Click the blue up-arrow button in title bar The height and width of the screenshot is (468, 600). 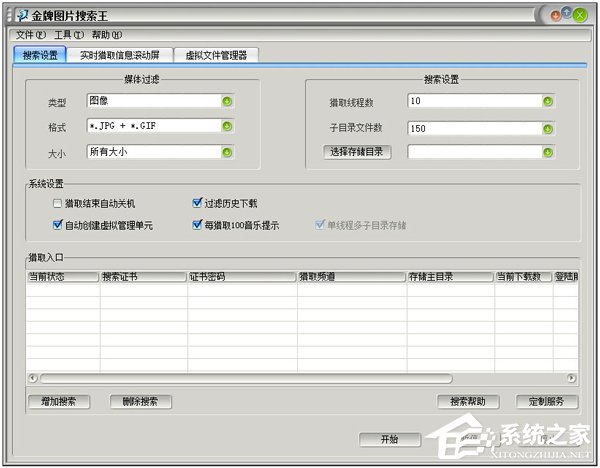pyautogui.click(x=567, y=13)
